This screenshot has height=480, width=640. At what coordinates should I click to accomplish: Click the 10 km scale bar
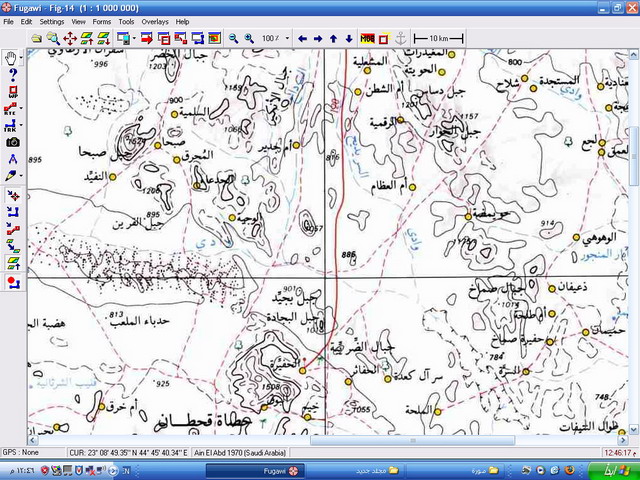click(x=438, y=39)
